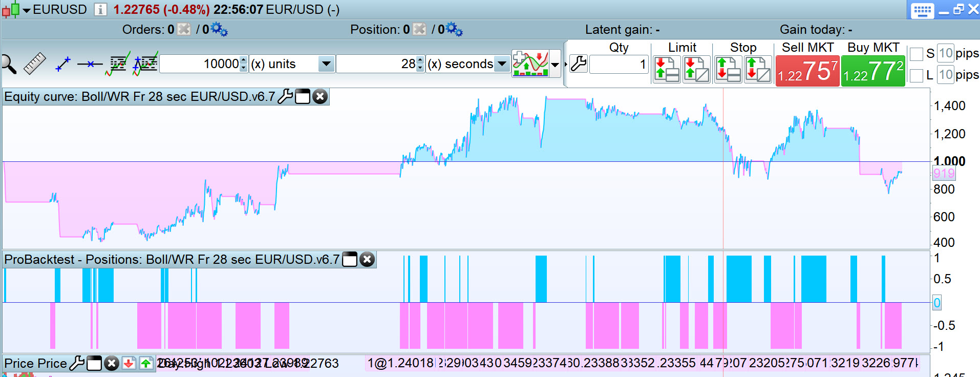Click the 10000 units quantity field
980x377 pixels.
200,64
